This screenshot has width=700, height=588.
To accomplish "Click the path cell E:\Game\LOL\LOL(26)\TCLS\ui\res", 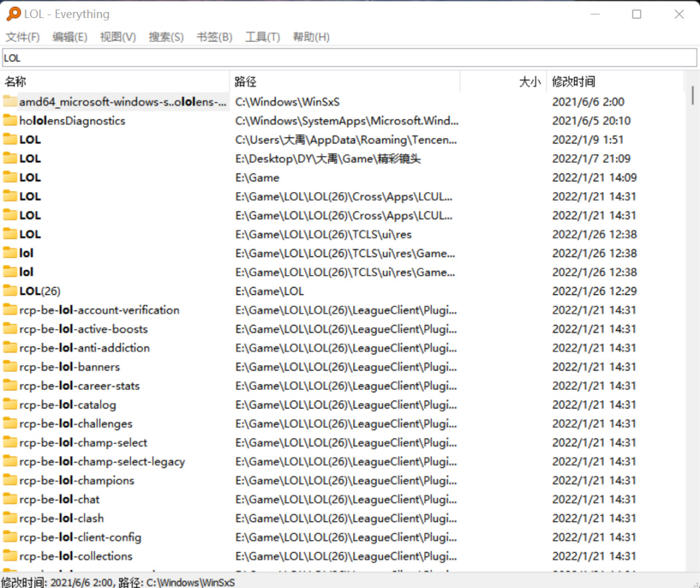I will coord(323,234).
